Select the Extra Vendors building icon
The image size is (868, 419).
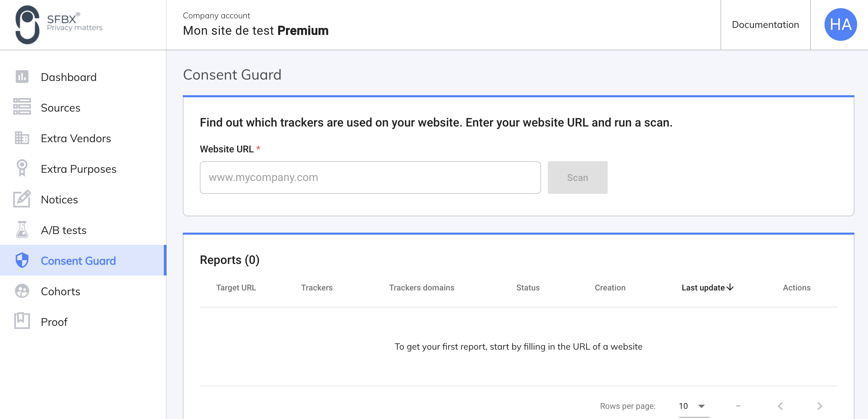[x=22, y=138]
